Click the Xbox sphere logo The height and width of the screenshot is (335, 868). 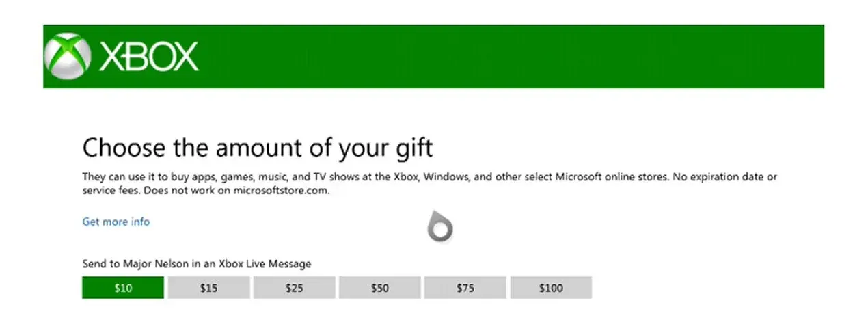[67, 56]
